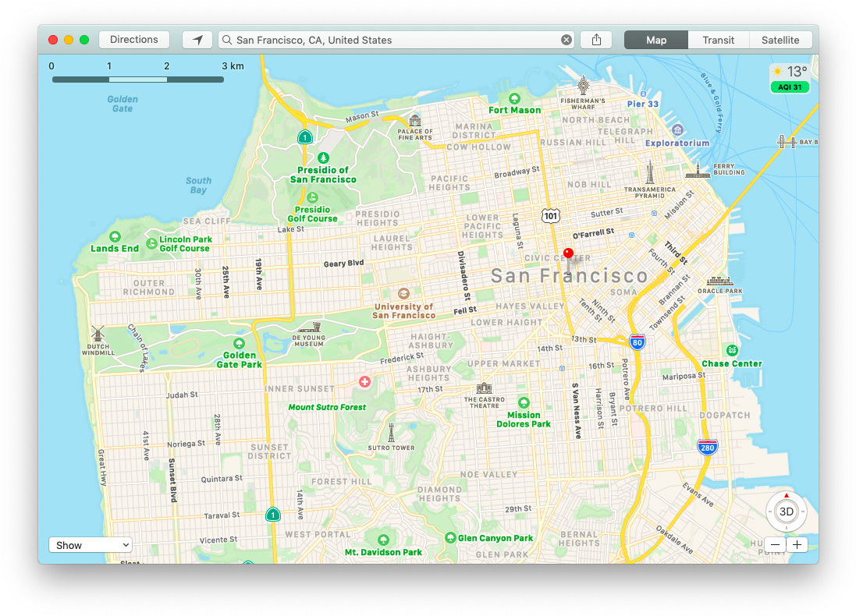
Task: Clear the search field text
Action: tap(567, 40)
